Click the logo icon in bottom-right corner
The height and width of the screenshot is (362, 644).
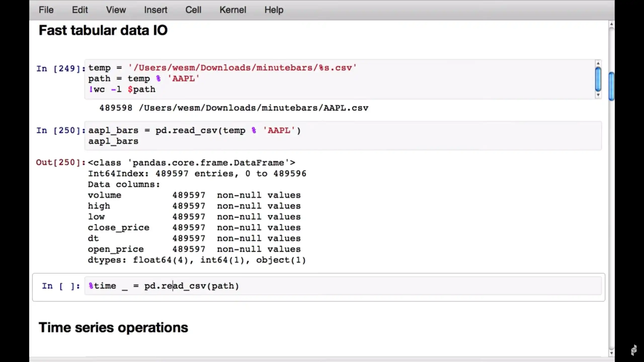(634, 350)
